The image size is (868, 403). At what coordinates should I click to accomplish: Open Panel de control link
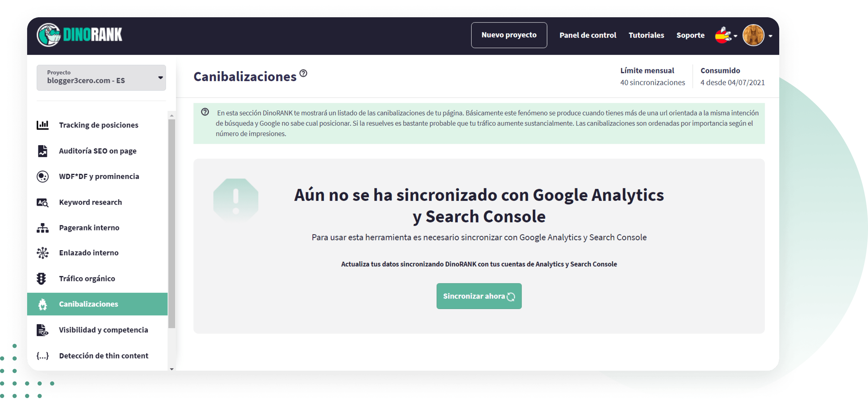[588, 35]
